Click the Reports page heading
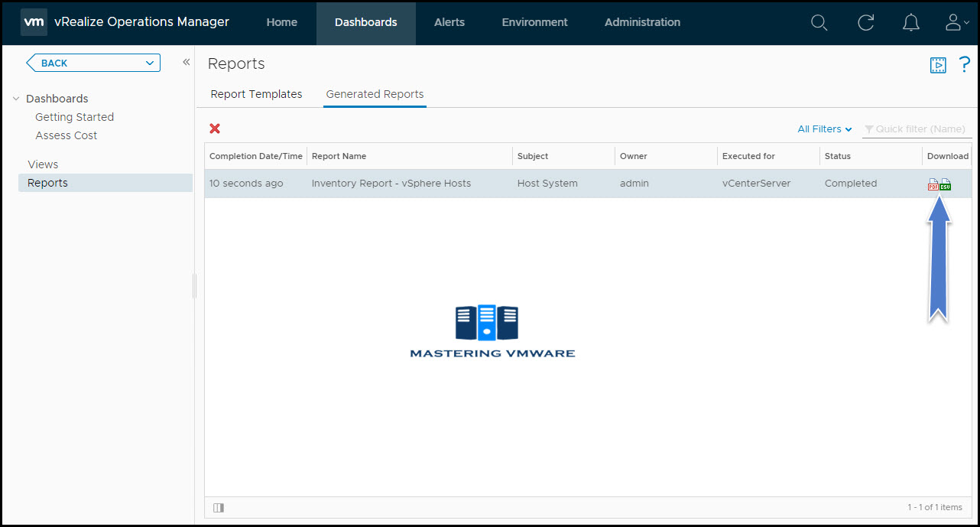This screenshot has width=980, height=527. (x=236, y=63)
